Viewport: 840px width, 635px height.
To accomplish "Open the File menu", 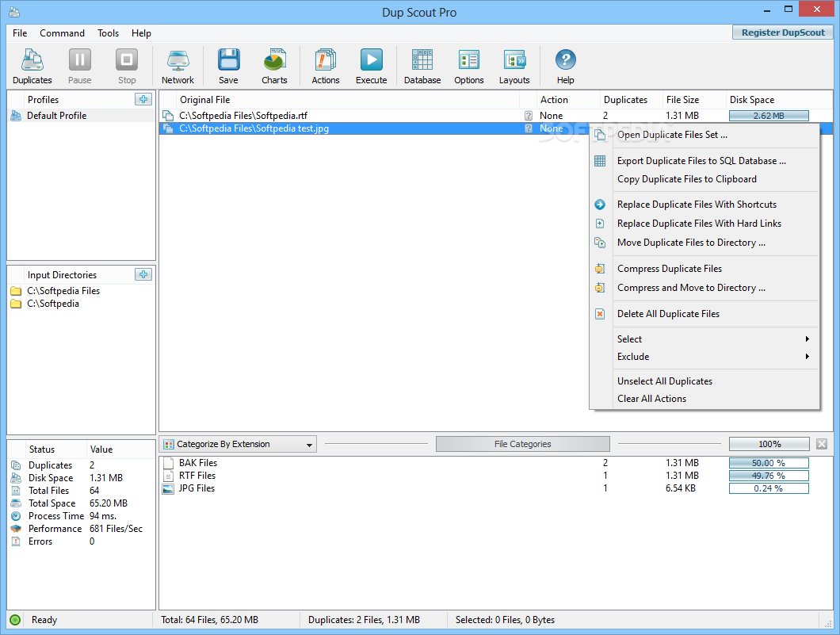I will 20,33.
